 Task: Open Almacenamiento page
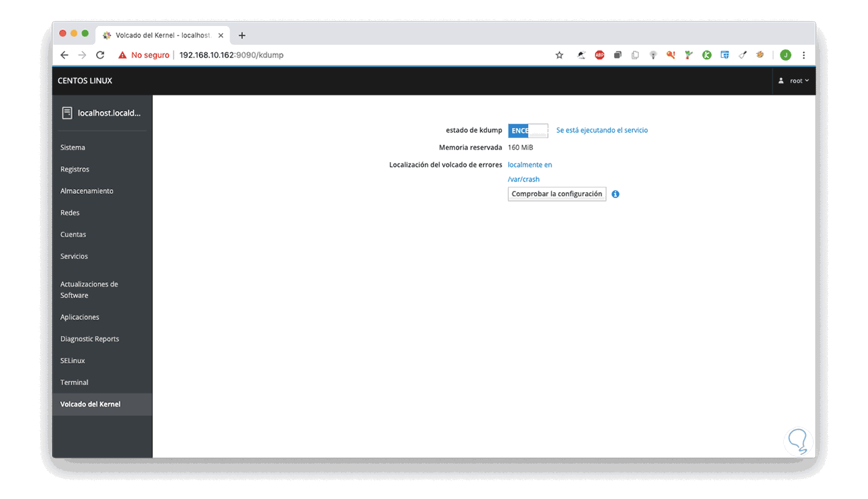coord(102,191)
